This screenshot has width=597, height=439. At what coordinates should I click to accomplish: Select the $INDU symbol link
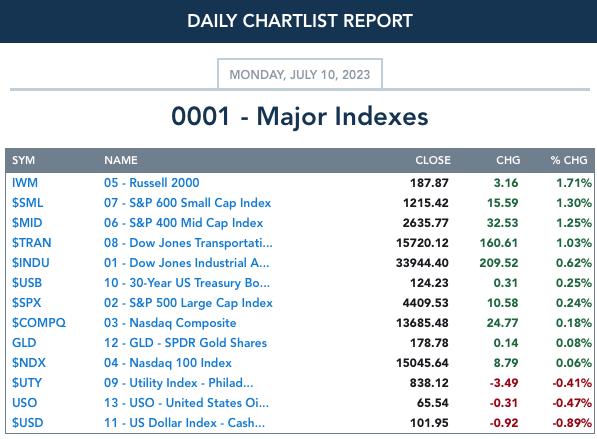tap(30, 263)
